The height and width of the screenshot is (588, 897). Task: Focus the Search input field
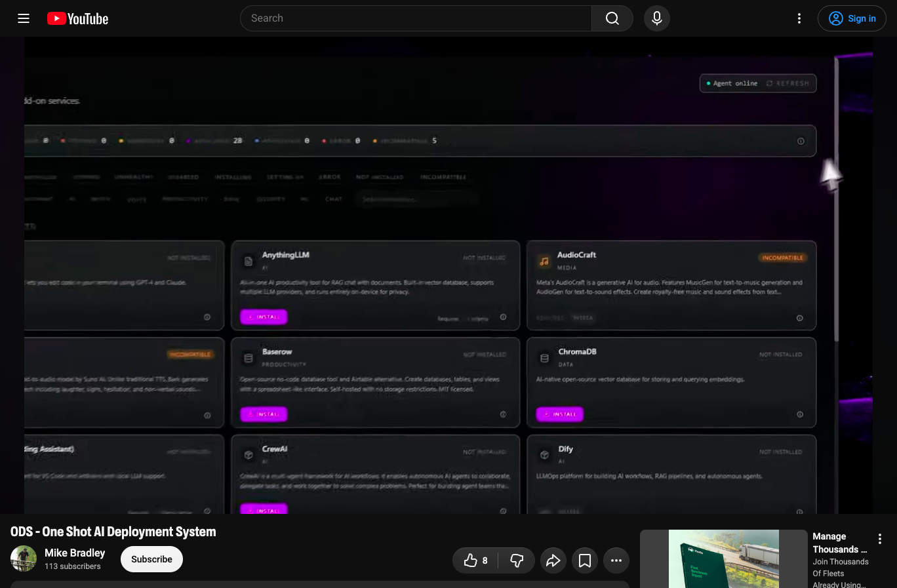coord(416,18)
